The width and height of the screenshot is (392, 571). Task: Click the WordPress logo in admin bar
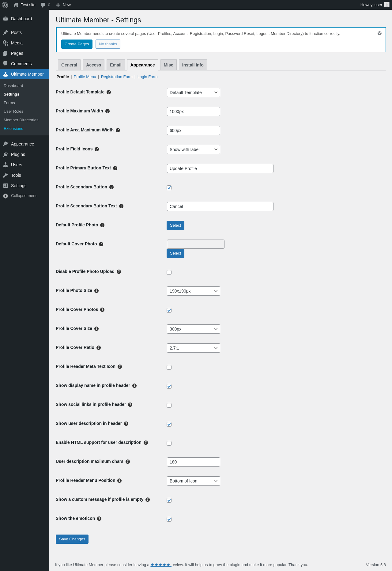pyautogui.click(x=5, y=5)
